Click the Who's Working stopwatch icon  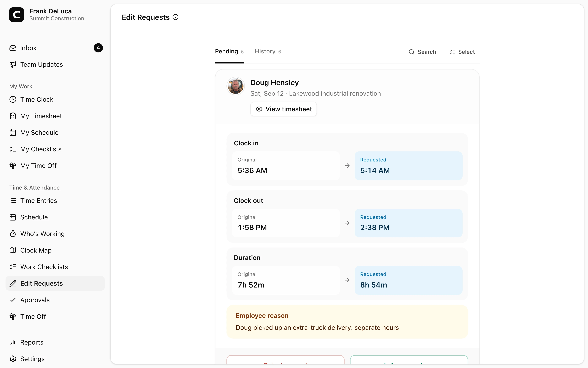point(13,234)
